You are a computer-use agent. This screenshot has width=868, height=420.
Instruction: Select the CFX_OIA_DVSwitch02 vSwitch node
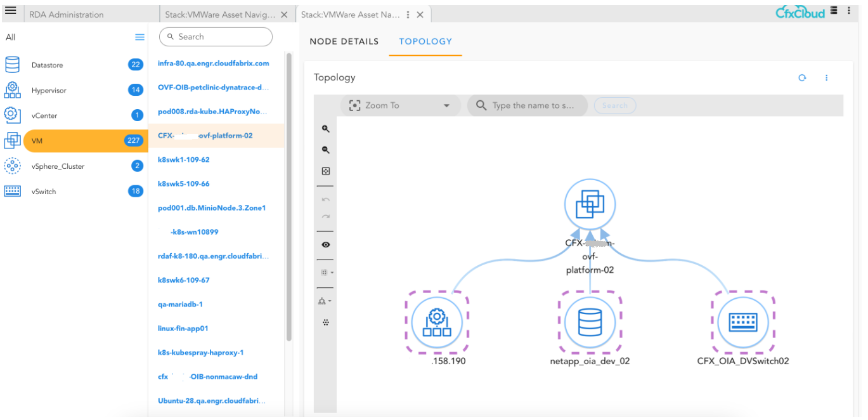coord(743,323)
